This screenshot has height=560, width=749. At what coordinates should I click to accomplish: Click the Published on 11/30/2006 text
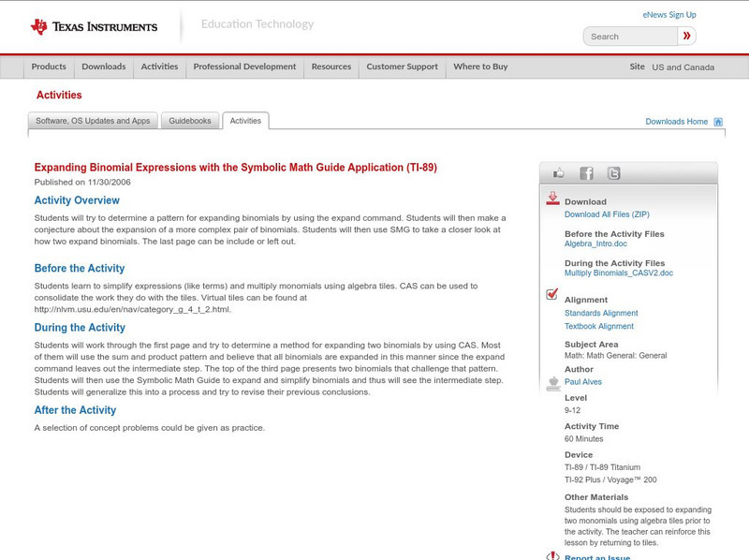pyautogui.click(x=82, y=182)
